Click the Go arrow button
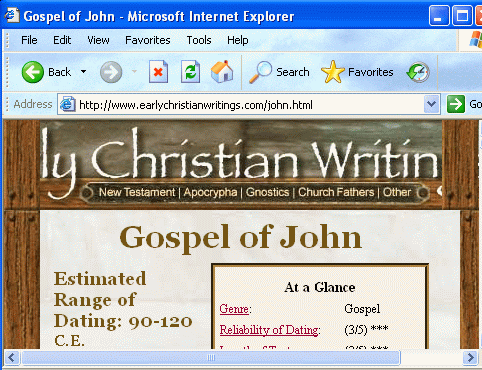This screenshot has width=482, height=370. (x=456, y=104)
